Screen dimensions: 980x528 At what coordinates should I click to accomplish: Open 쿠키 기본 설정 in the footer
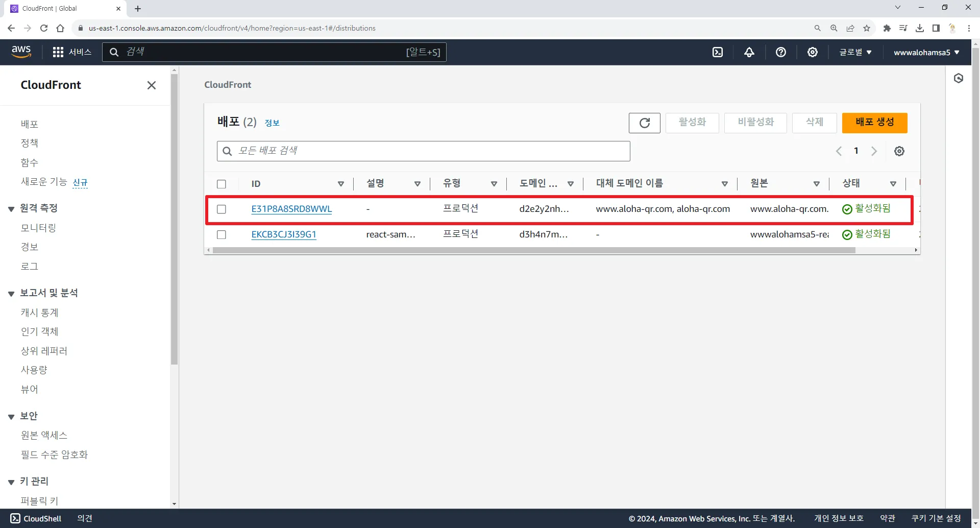(x=936, y=518)
